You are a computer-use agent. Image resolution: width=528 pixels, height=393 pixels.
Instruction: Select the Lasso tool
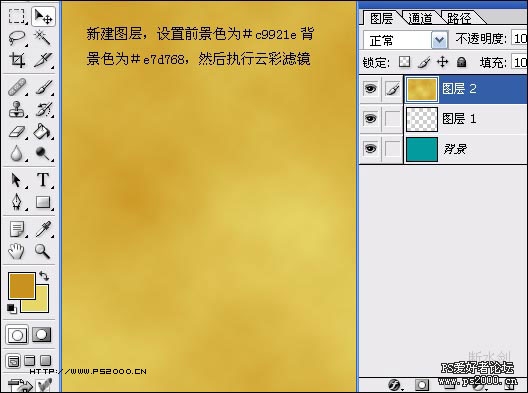tap(16, 37)
